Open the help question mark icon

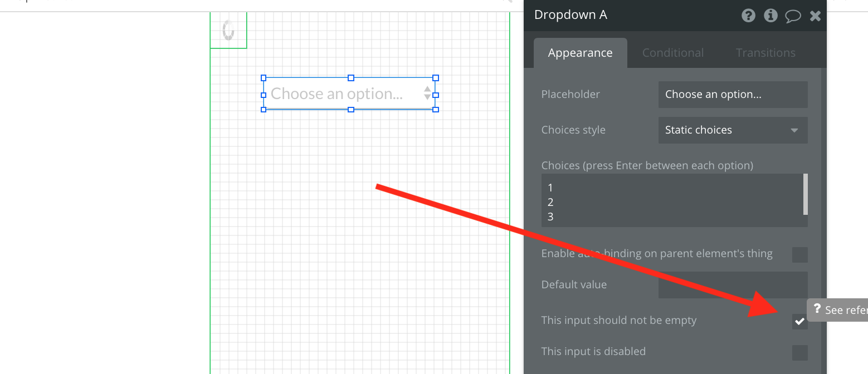pos(748,16)
